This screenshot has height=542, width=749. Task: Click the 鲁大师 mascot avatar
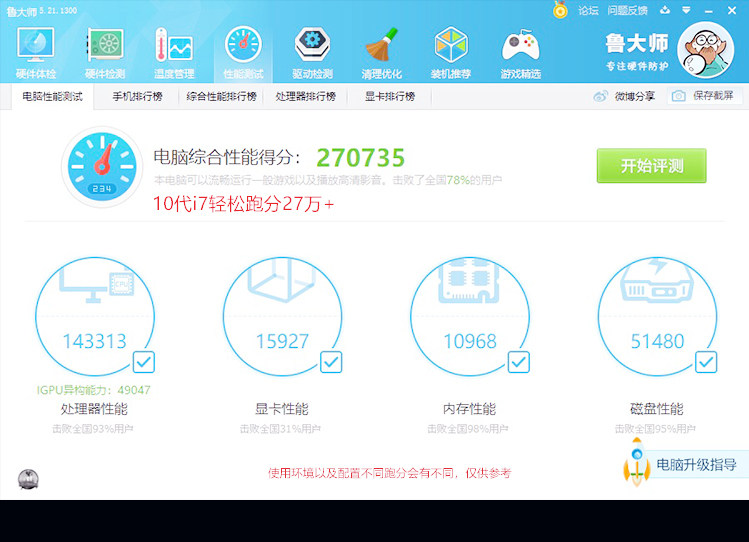(x=706, y=50)
